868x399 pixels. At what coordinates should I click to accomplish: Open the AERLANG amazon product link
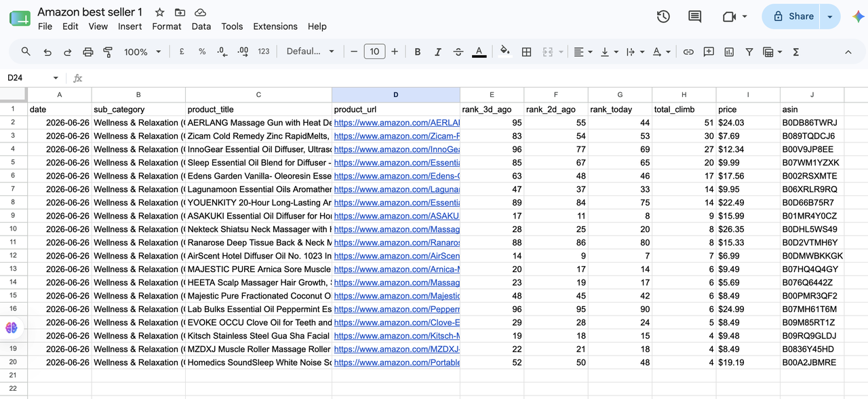[x=397, y=123]
